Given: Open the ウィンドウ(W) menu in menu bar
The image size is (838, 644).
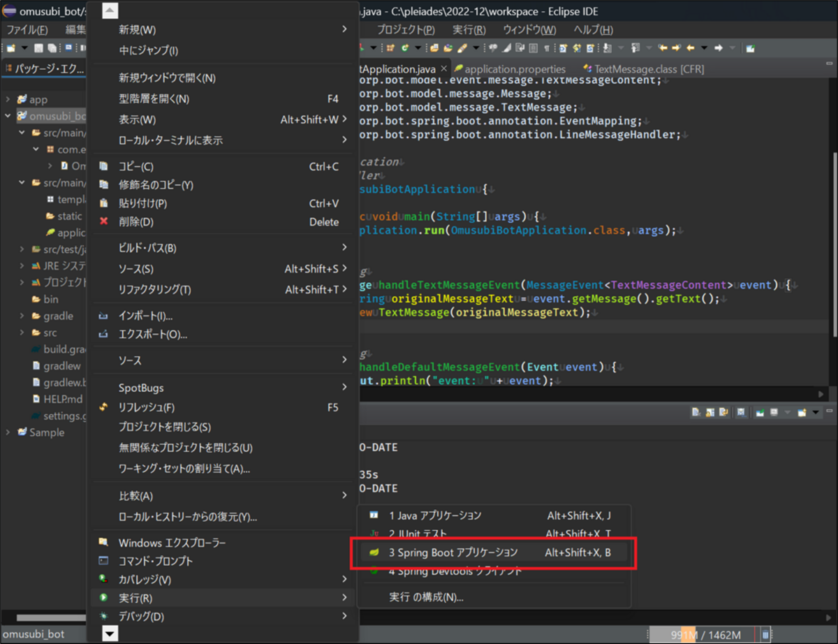Looking at the screenshot, I should pos(529,29).
